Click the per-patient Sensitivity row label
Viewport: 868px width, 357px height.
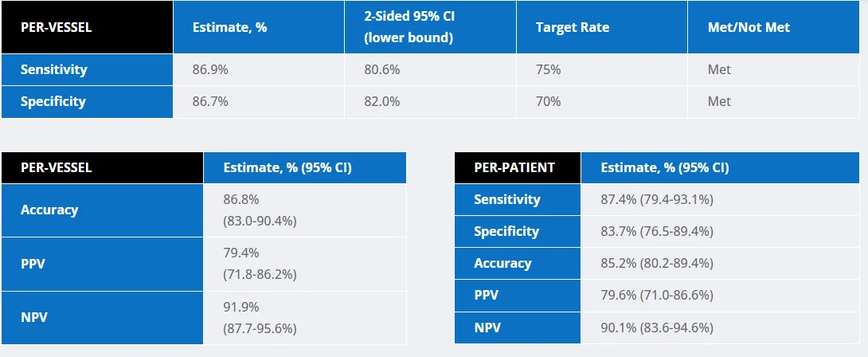click(506, 199)
